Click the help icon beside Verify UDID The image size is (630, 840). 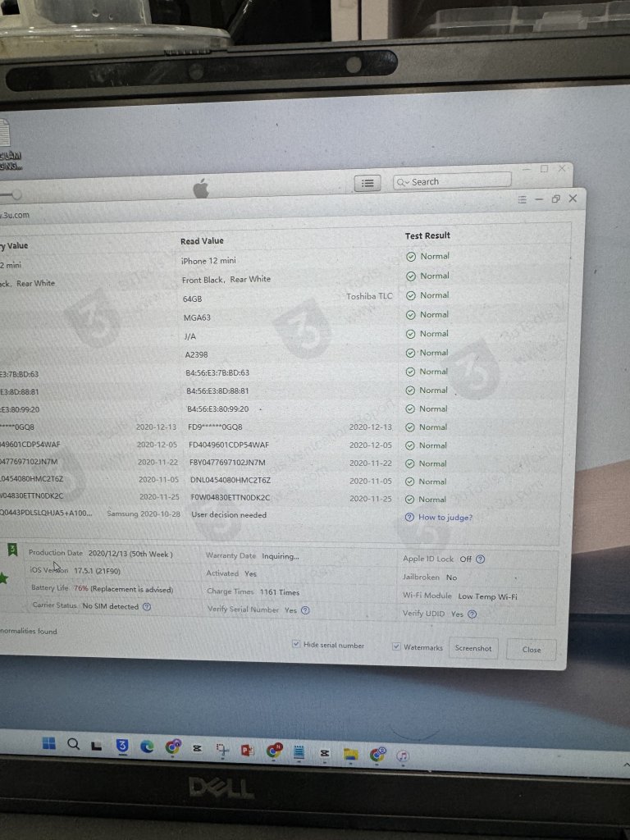472,614
